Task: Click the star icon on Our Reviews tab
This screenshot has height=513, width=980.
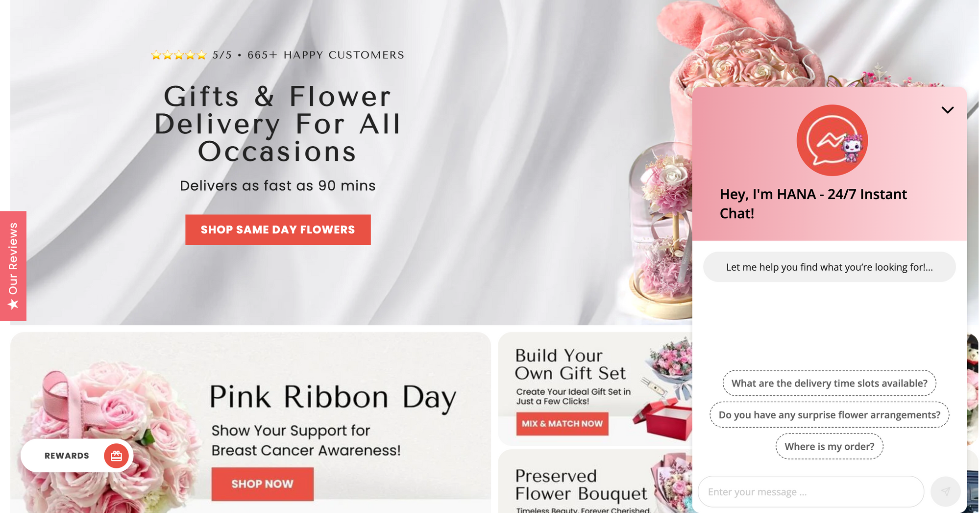Action: [x=13, y=305]
